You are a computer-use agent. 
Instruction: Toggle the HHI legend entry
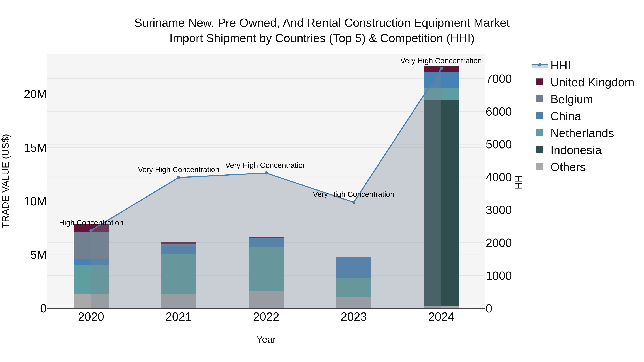click(x=551, y=65)
